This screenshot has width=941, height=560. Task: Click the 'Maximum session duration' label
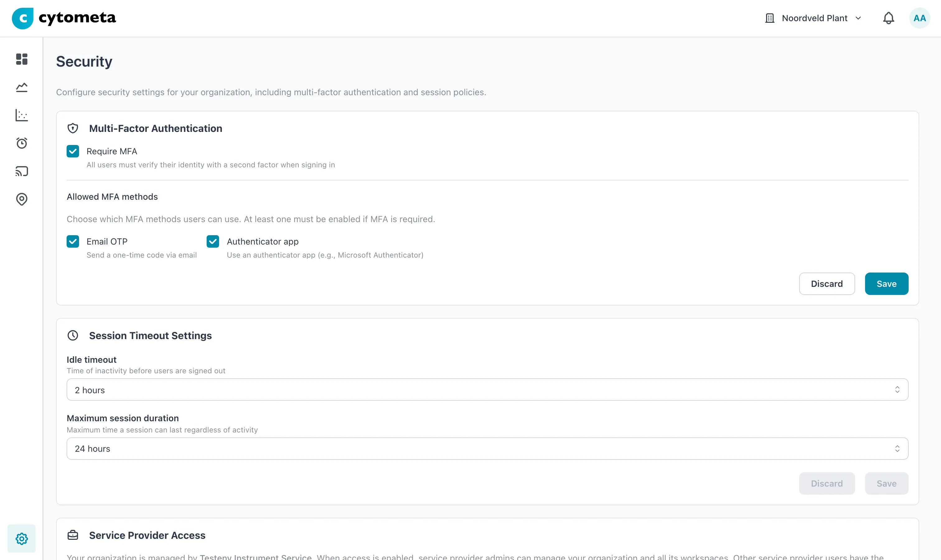pyautogui.click(x=123, y=418)
